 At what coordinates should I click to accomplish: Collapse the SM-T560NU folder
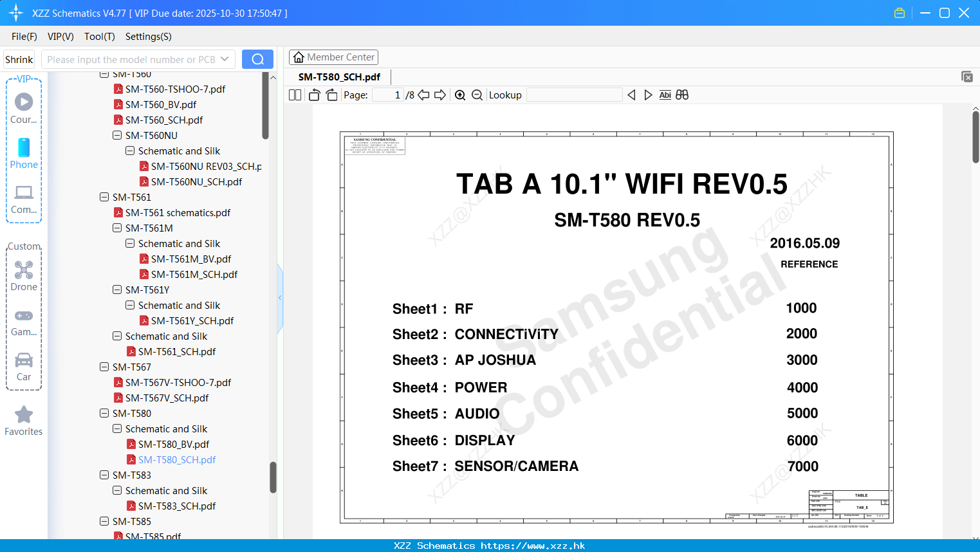click(117, 135)
